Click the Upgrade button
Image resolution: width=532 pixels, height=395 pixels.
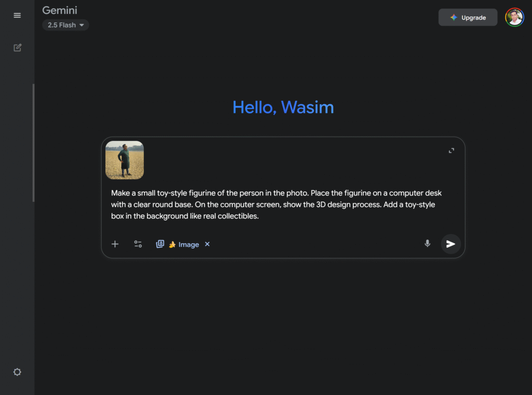click(x=468, y=18)
